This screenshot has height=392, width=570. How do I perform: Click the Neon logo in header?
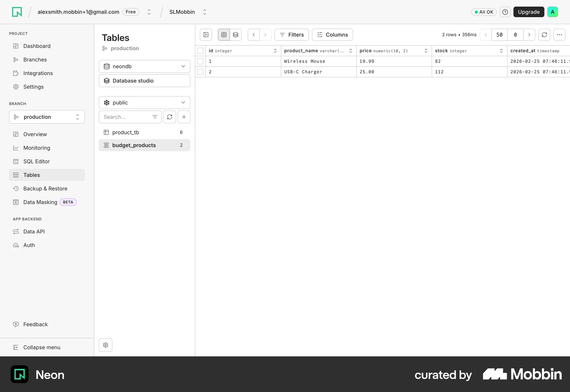(x=17, y=12)
